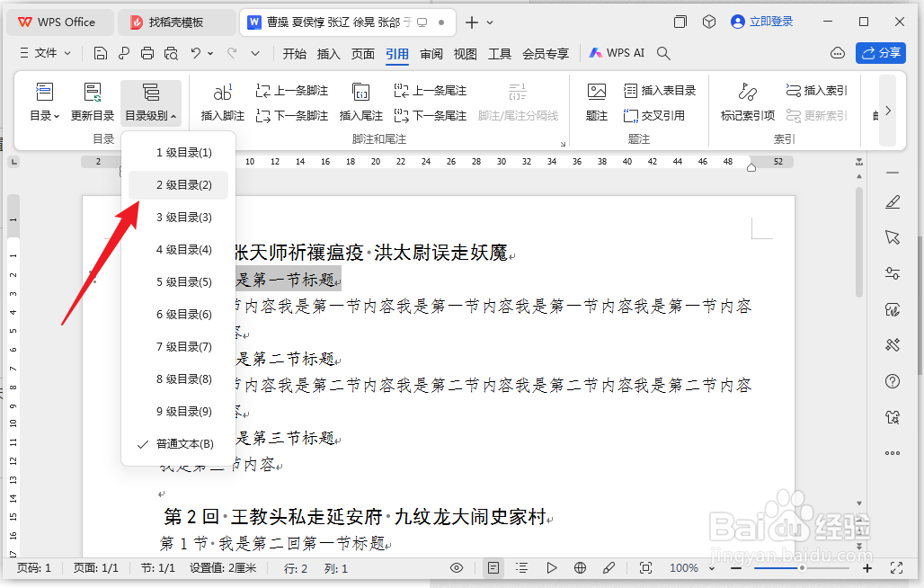Click the 分享 share button

click(x=881, y=53)
